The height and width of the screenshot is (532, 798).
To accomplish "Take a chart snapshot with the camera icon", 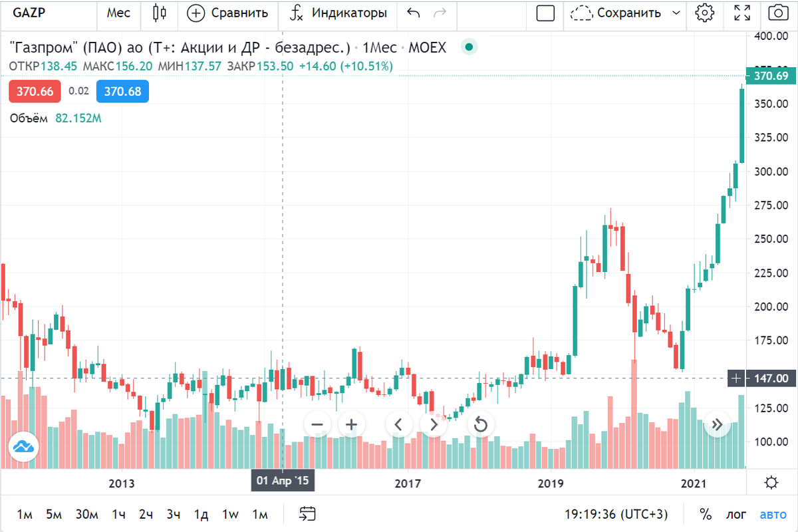I will [x=777, y=13].
